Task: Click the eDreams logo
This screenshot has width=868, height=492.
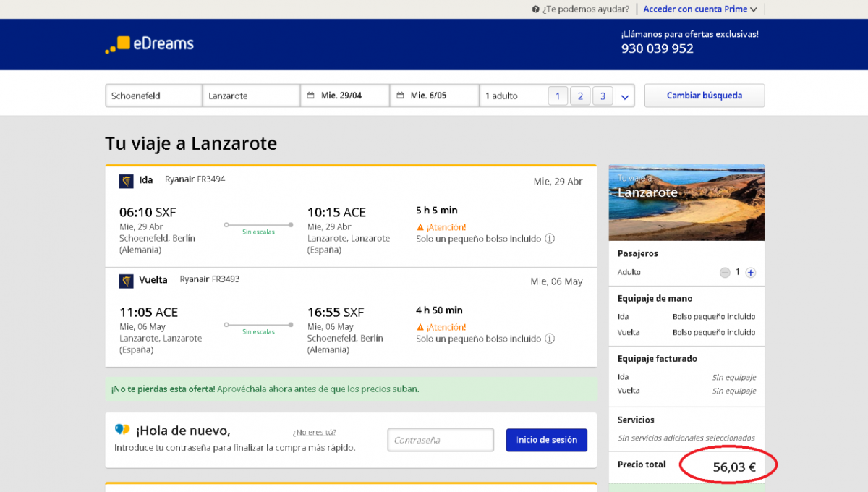Action: [x=150, y=44]
